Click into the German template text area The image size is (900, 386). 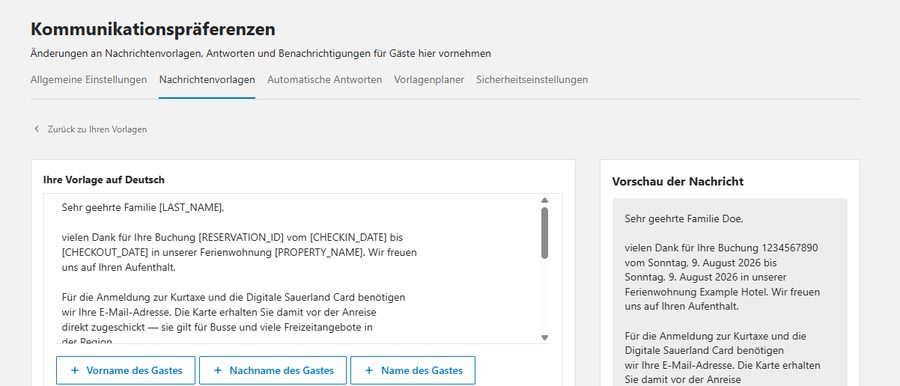[x=297, y=269]
